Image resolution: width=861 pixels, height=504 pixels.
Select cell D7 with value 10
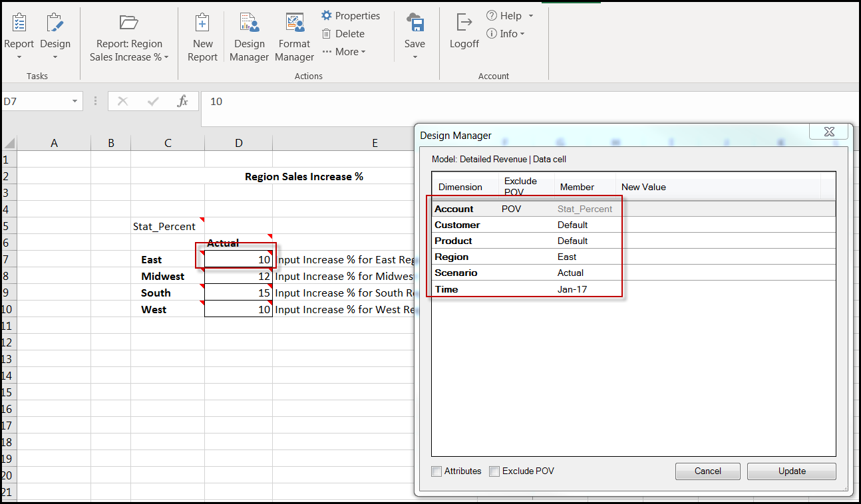click(x=239, y=259)
